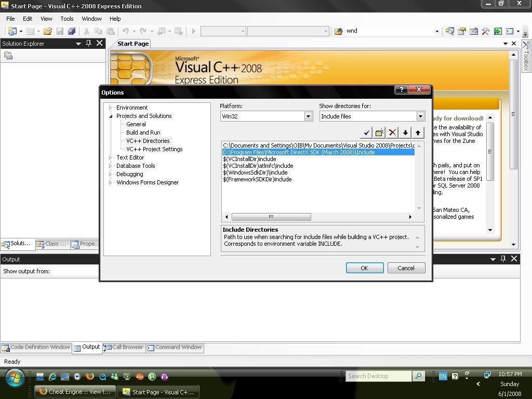The width and height of the screenshot is (532, 399).
Task: Open the View menu
Action: (x=46, y=19)
